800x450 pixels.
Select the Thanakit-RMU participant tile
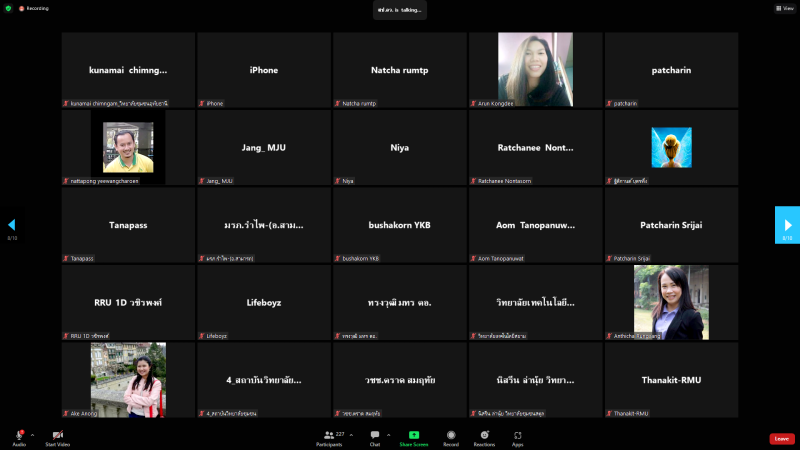pos(671,380)
